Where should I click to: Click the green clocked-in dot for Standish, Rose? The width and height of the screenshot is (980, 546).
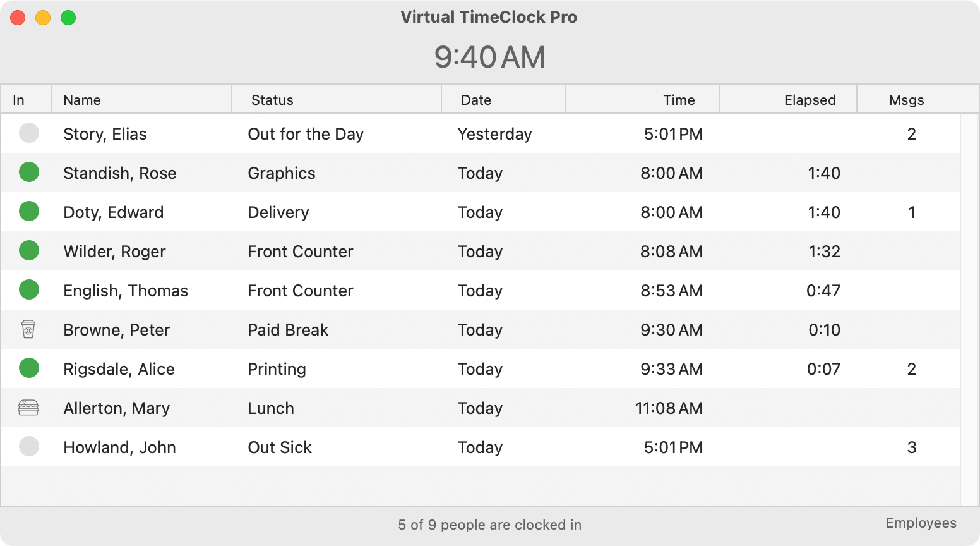pos(28,173)
